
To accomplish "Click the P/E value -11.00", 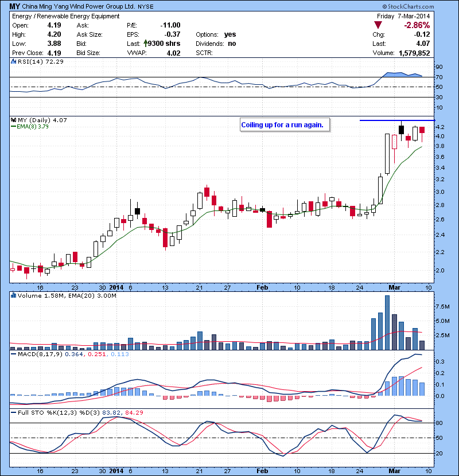I will (170, 25).
